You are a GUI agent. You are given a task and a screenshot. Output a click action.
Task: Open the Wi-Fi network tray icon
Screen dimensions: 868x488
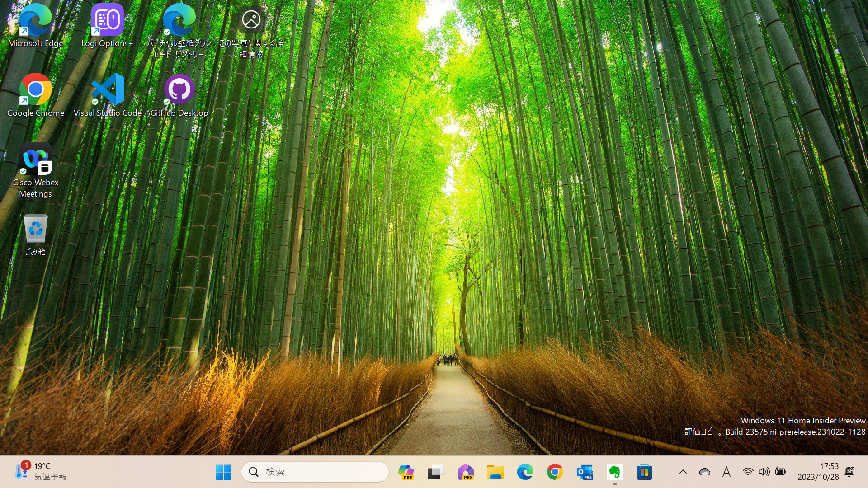(748, 472)
